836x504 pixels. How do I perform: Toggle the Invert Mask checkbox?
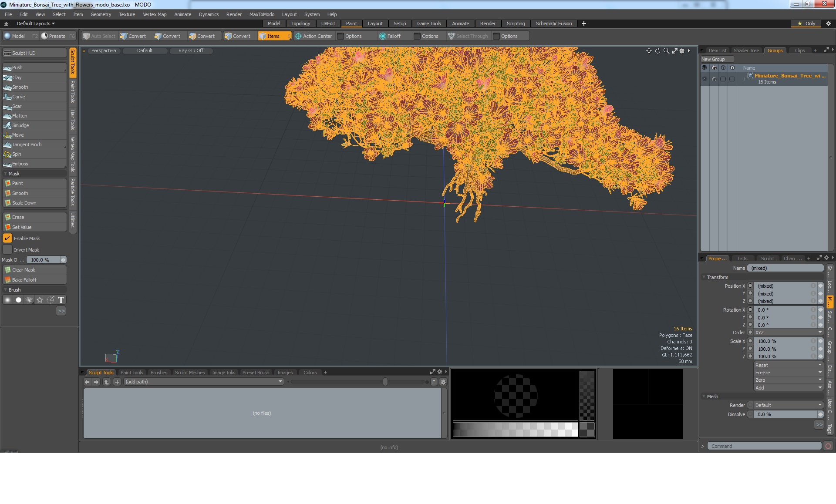click(7, 250)
